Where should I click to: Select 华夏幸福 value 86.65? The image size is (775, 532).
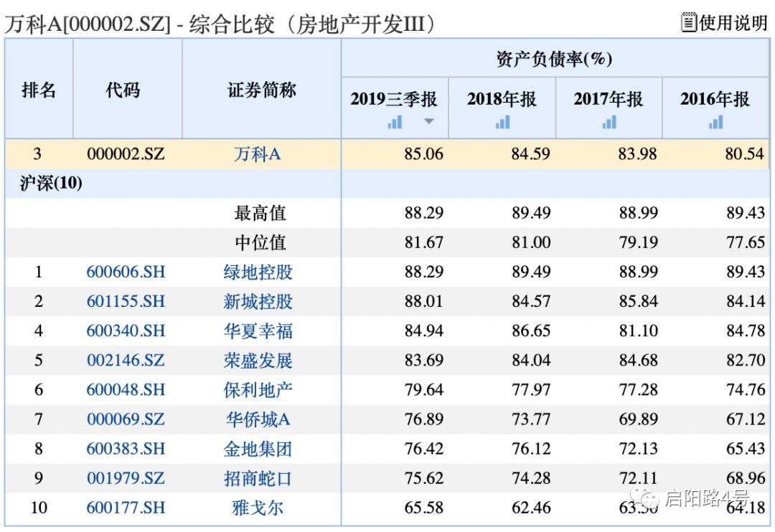531,331
